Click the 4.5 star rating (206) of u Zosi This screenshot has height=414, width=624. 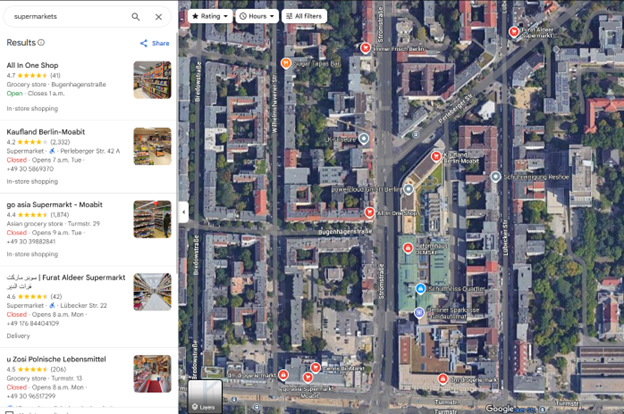point(36,369)
